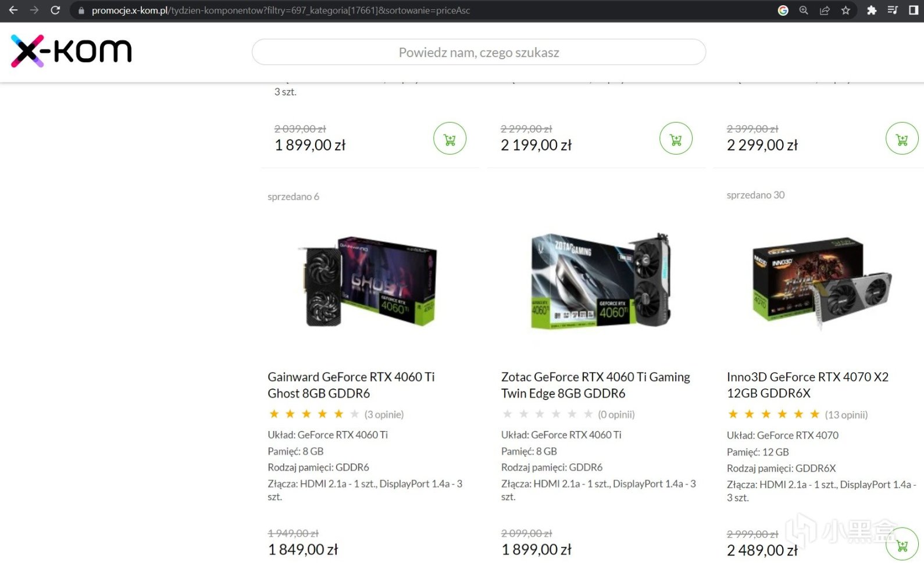Open Inno3D GeForce RTX 4070 X2 title link
This screenshot has width=924, height=563.
(808, 385)
